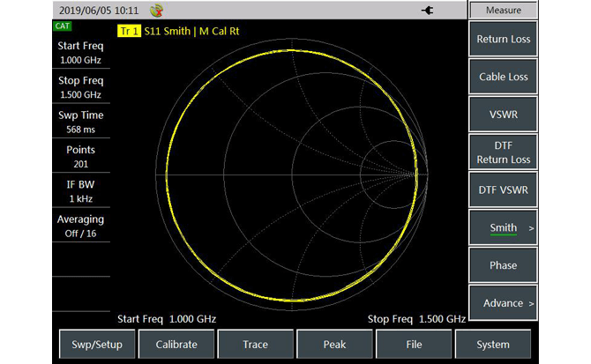Expand the Advance submenu
Image resolution: width=591 pixels, height=364 pixels.
pyautogui.click(x=503, y=303)
